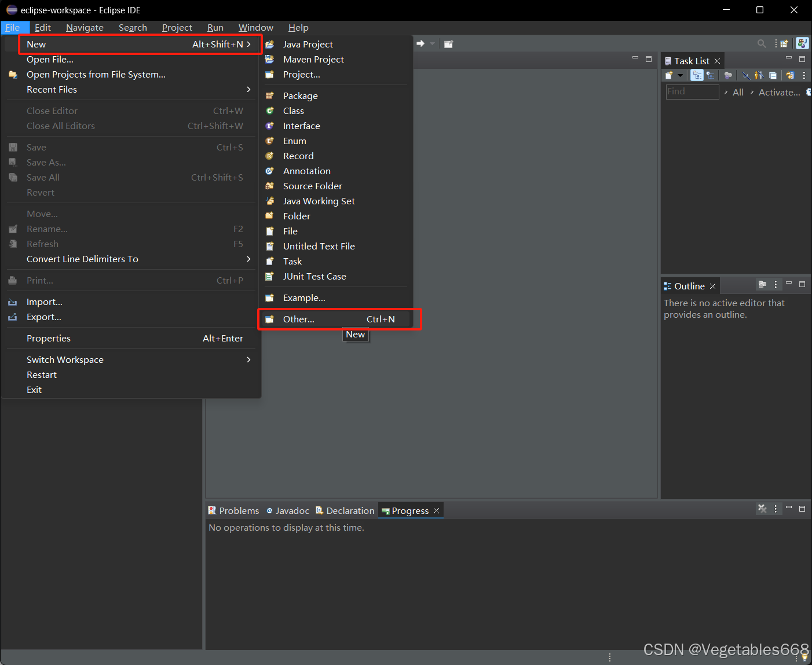Image resolution: width=812 pixels, height=665 pixels.
Task: Toggle the Hide Completed Tasks filter
Action: (745, 75)
